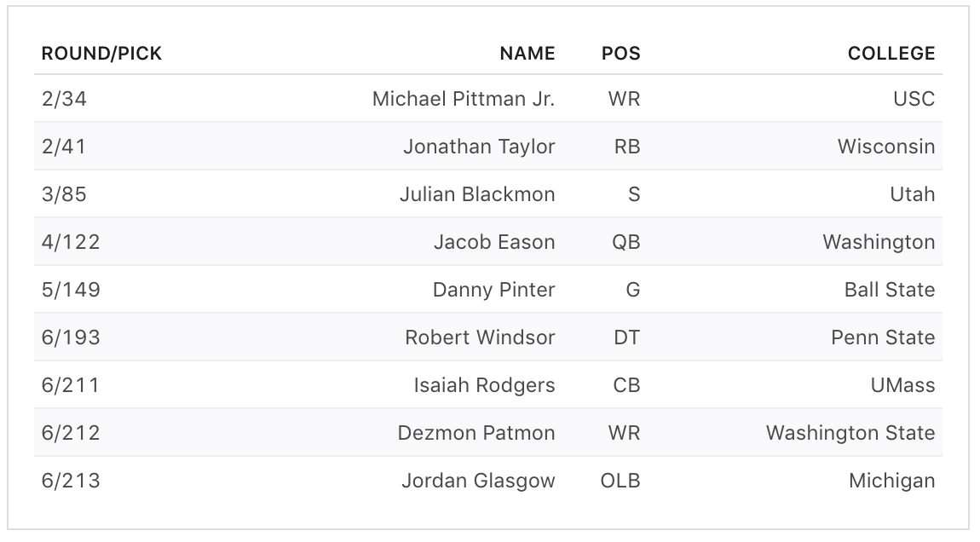This screenshot has height=542, width=980.
Task: Click the Wisconsin college cell
Action: click(885, 147)
